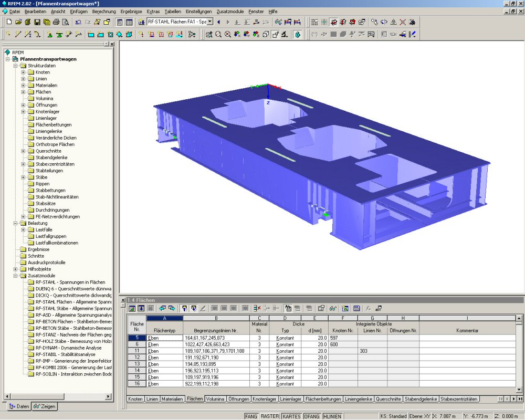Screen dimensions: 525x420
Task: Expand the Hilfsobjekte tree node
Action: coord(15,269)
